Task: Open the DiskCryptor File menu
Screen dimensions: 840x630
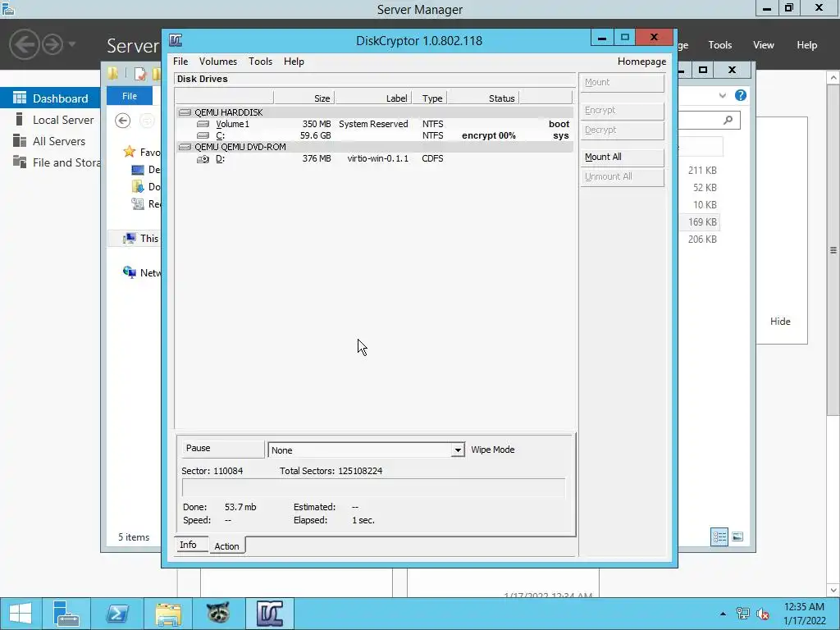Action: tap(180, 62)
